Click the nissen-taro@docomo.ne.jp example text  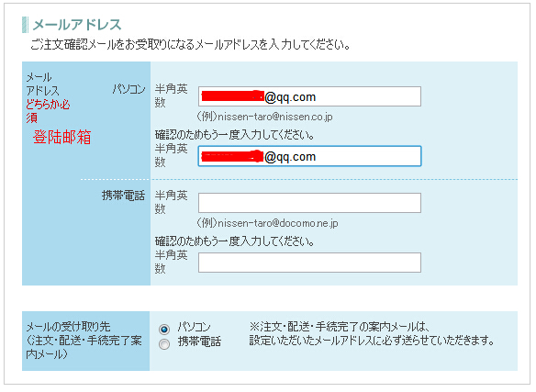(267, 223)
